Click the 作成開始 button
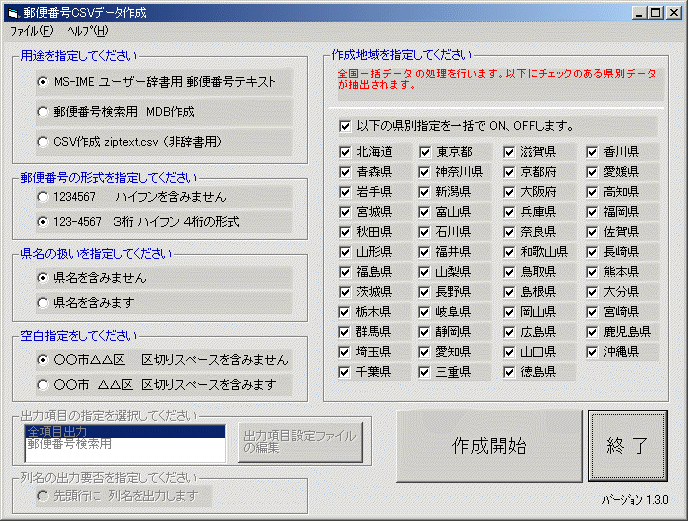The image size is (688, 521). [x=488, y=445]
